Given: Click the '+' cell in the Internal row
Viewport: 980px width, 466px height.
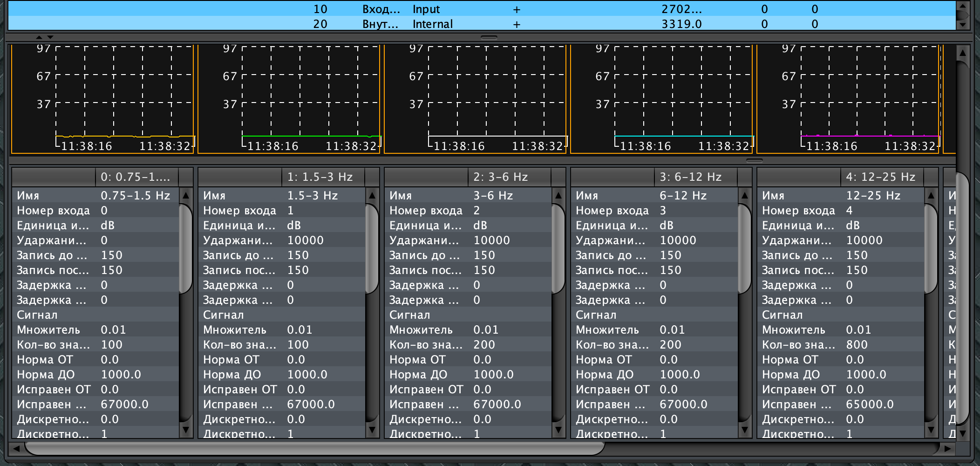Looking at the screenshot, I should coord(517,24).
